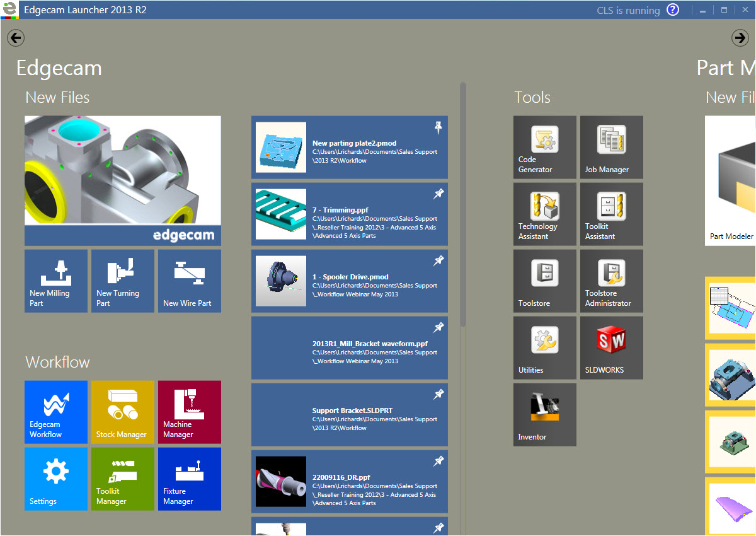Toggle pin on 7 - Trimming.ppf
Viewport: 756px width, 536px height.
[x=438, y=194]
